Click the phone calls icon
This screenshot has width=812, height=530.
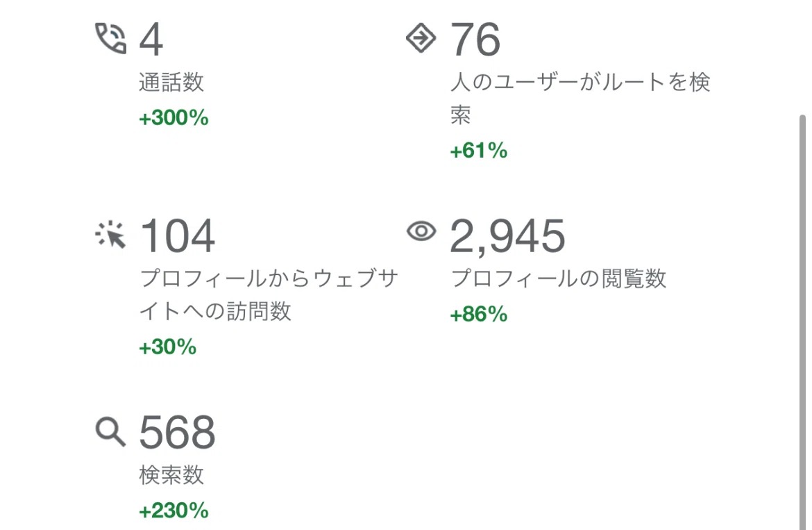pyautogui.click(x=110, y=39)
